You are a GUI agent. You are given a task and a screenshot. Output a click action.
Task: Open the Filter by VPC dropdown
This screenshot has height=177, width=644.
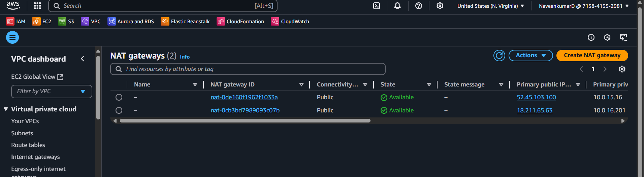click(x=52, y=92)
